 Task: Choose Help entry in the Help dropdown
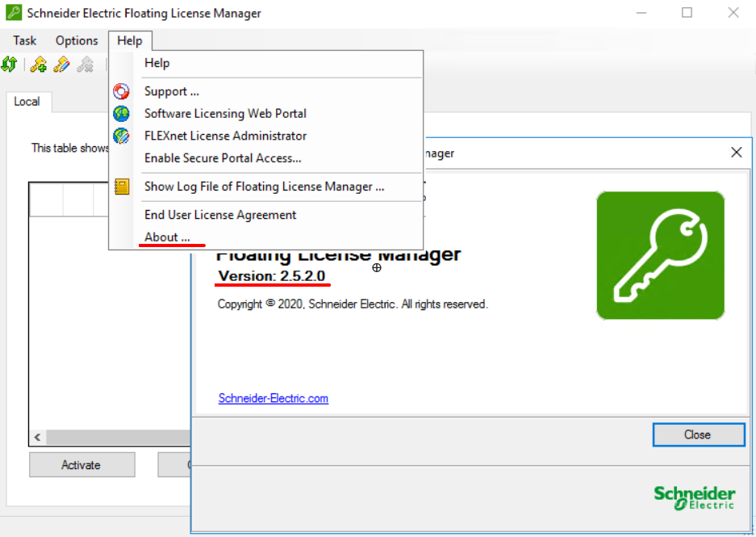click(x=266, y=63)
